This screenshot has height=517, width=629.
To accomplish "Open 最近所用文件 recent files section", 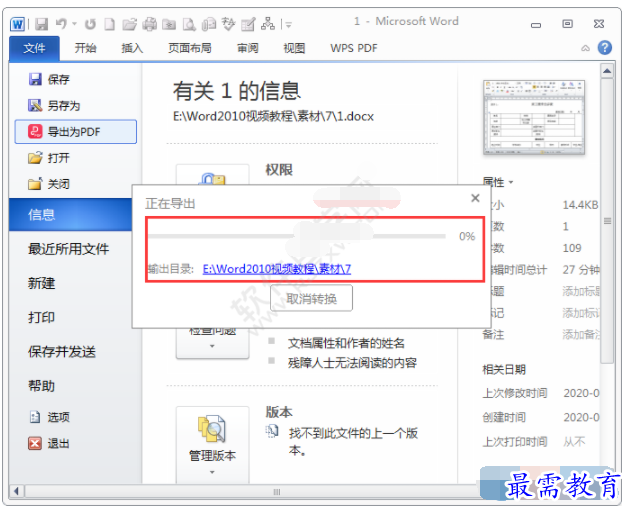I will click(x=69, y=249).
